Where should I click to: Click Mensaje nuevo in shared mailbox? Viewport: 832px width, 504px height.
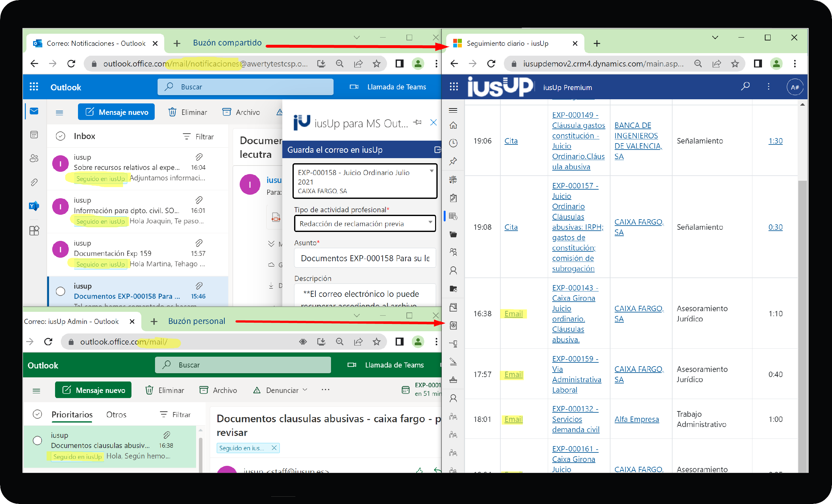(x=116, y=112)
